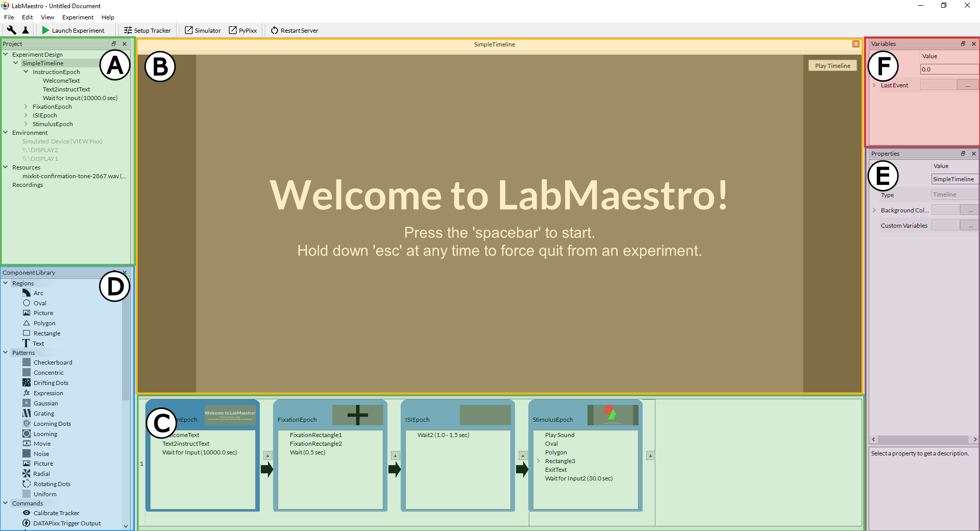This screenshot has width=980, height=531.
Task: Expand the Background Color property
Action: (x=874, y=210)
